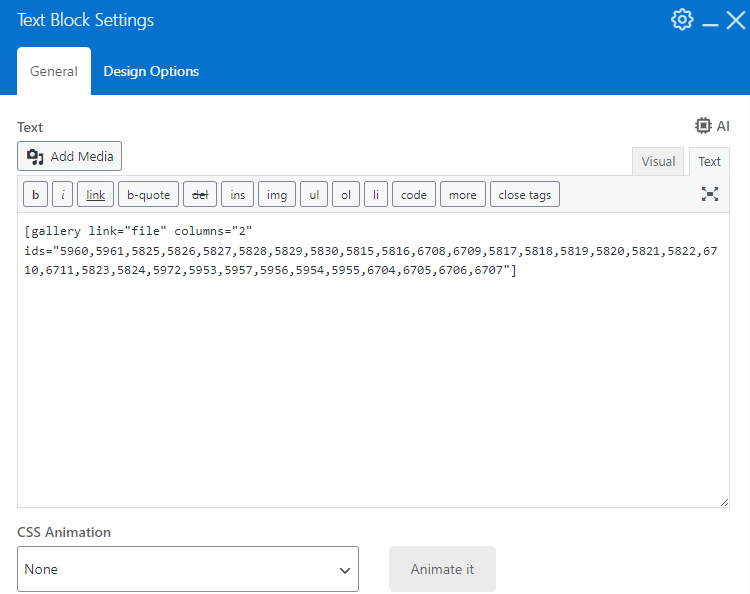Insert ordered list with ol button
The height and width of the screenshot is (594, 750).
click(x=346, y=195)
